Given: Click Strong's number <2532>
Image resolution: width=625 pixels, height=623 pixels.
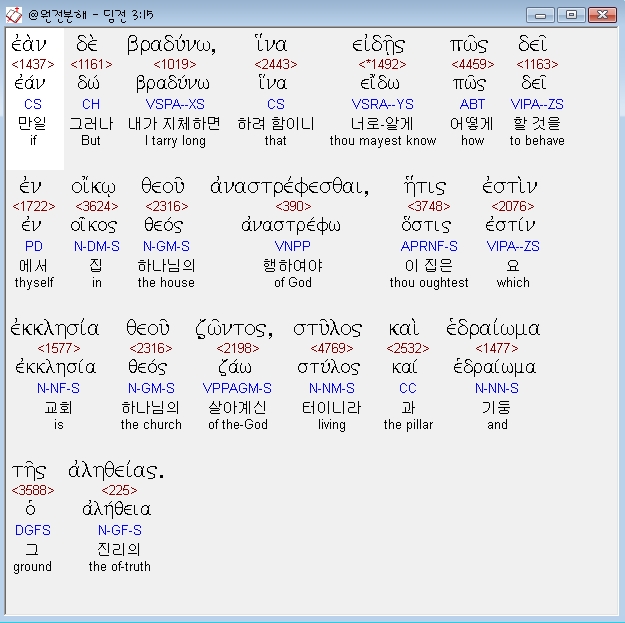Looking at the screenshot, I should (408, 348).
